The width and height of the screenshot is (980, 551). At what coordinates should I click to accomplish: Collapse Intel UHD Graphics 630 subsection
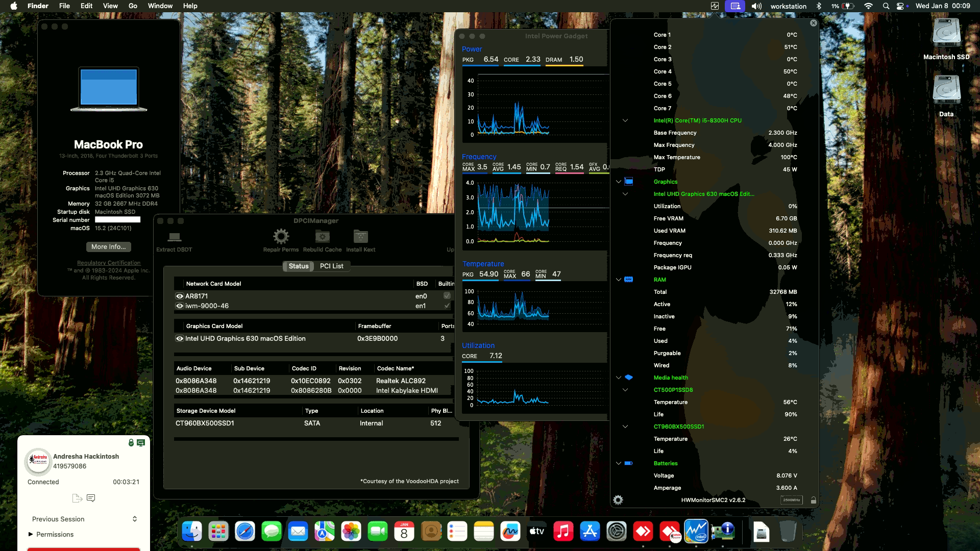(625, 194)
